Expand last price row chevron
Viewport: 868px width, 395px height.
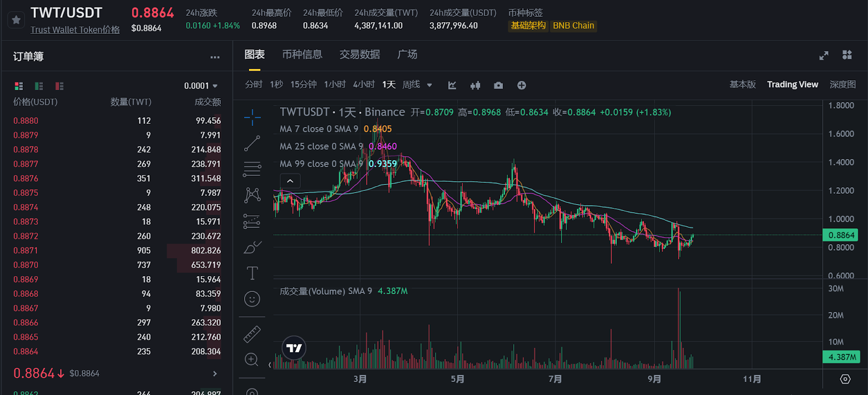(x=215, y=373)
